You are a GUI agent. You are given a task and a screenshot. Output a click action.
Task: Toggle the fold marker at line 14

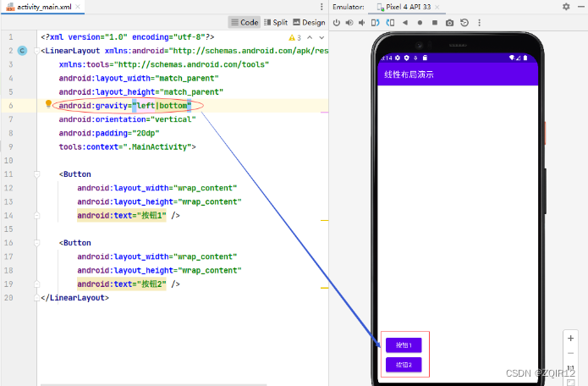click(36, 215)
